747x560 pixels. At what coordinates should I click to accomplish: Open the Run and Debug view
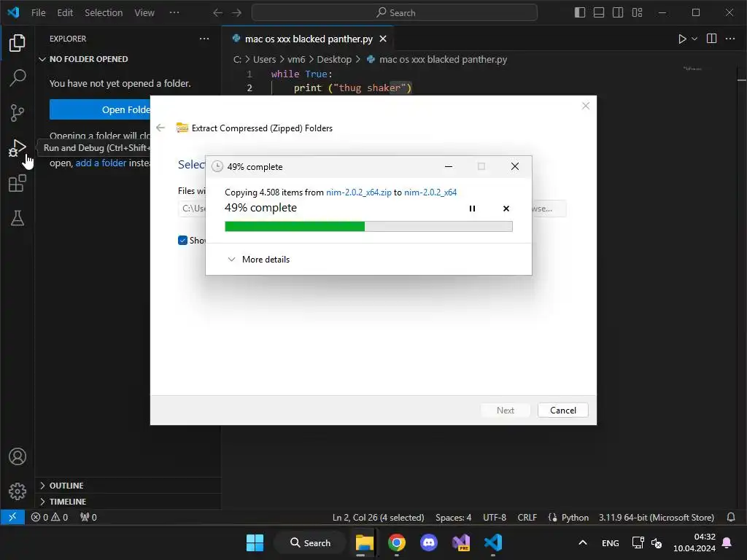click(x=18, y=147)
